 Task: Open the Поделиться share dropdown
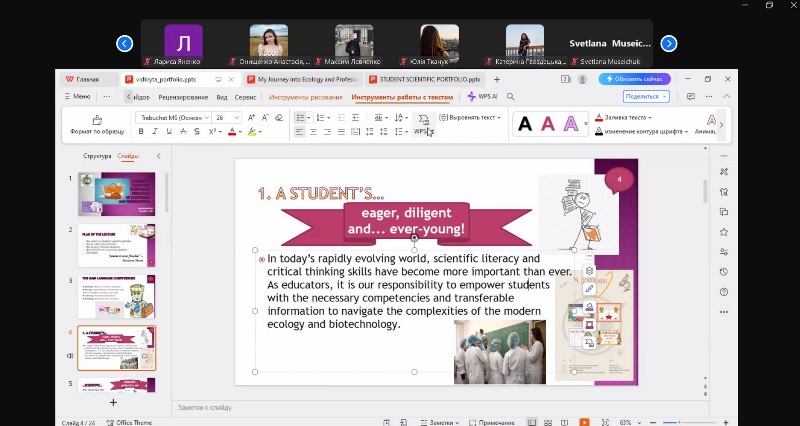pos(646,97)
